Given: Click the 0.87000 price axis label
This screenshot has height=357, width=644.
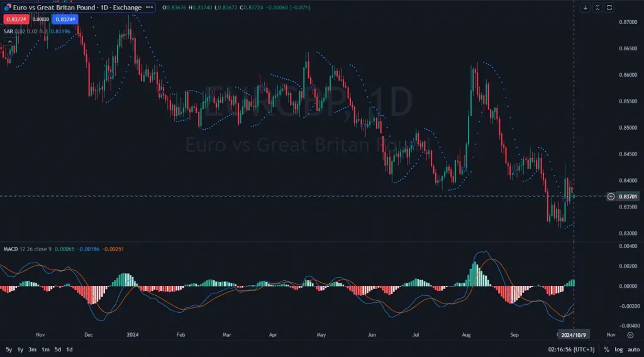Looking at the screenshot, I should coord(628,22).
